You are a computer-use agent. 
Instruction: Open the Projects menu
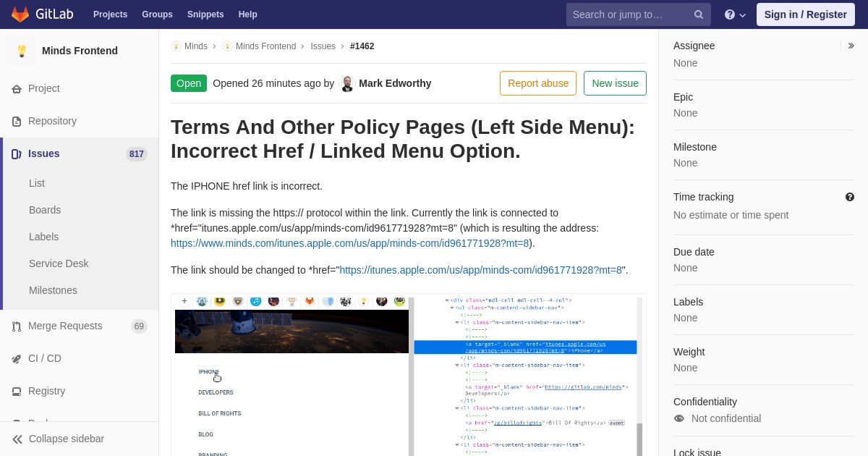pos(110,14)
